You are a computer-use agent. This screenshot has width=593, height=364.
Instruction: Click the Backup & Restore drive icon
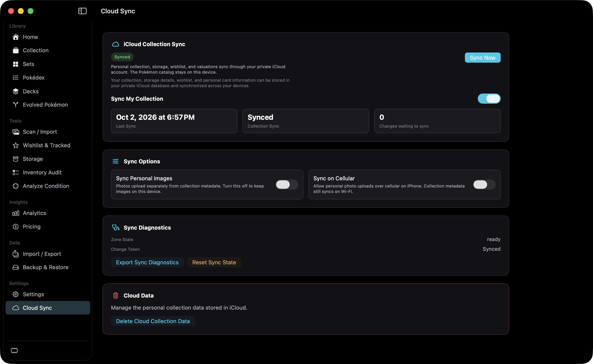pyautogui.click(x=16, y=267)
